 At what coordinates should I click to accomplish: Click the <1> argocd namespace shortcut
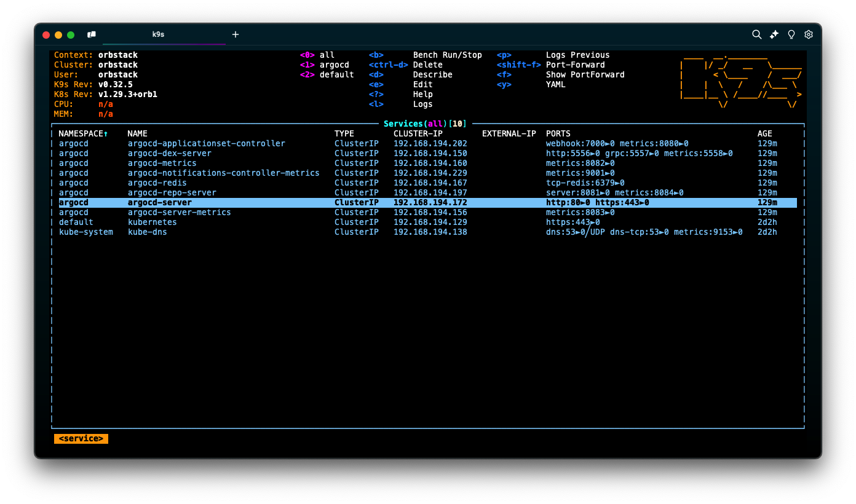325,65
